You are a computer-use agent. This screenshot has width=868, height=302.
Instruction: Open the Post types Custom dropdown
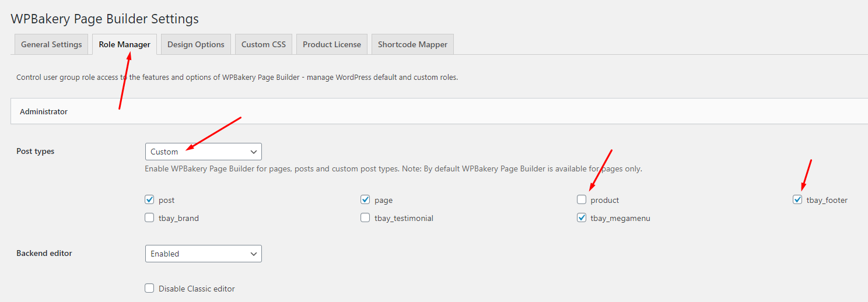pos(204,152)
